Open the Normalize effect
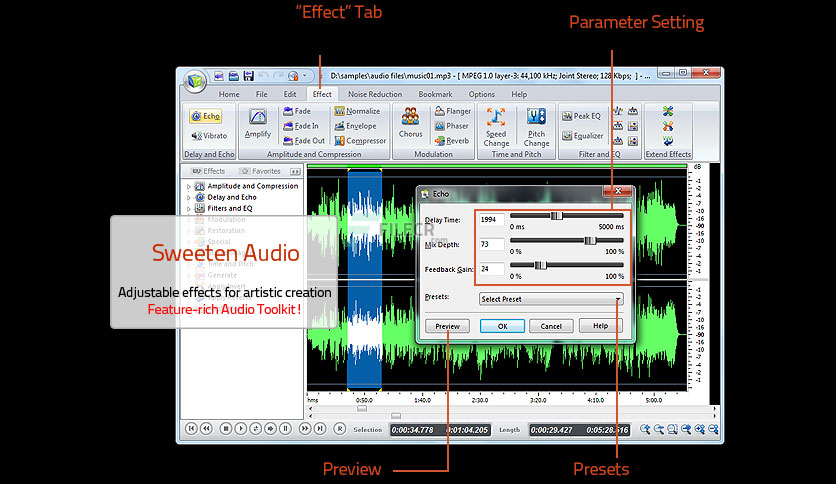Viewport: 836px width, 484px height. click(x=357, y=111)
